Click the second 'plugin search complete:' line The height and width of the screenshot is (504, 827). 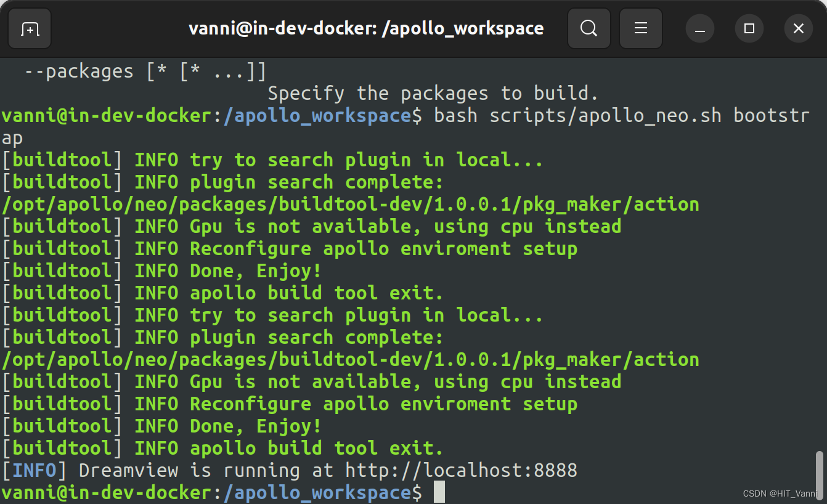pyautogui.click(x=222, y=338)
